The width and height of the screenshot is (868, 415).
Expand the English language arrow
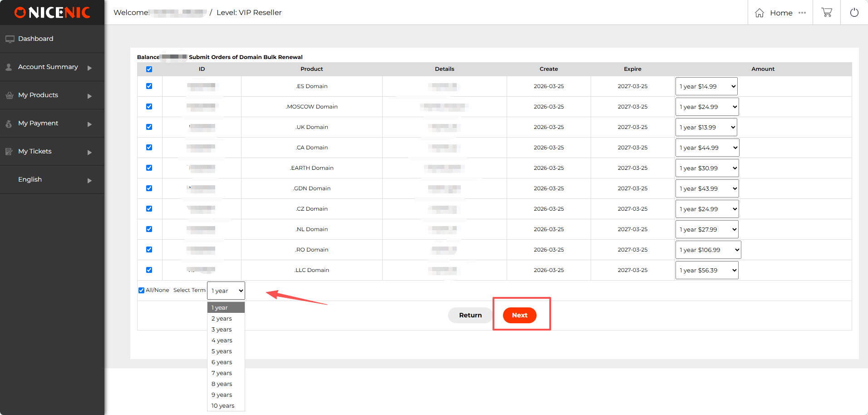pos(89,180)
